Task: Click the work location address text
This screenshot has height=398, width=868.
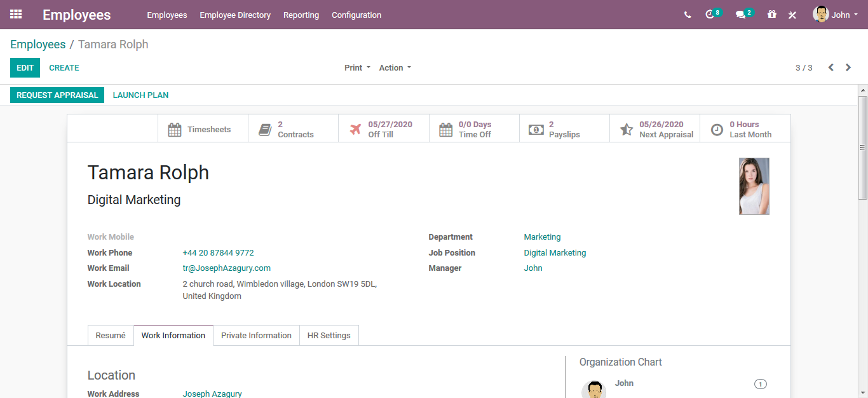Action: coord(280,290)
